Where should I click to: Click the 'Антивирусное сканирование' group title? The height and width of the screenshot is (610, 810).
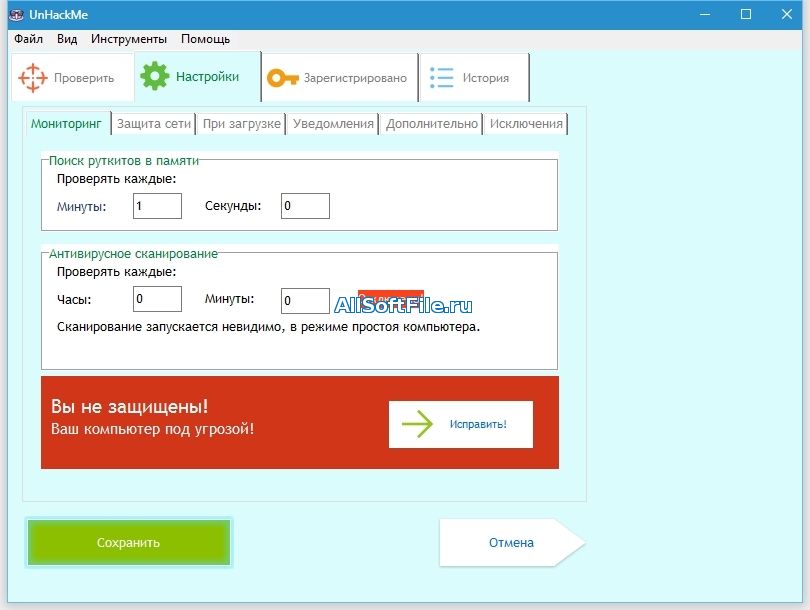tap(133, 254)
